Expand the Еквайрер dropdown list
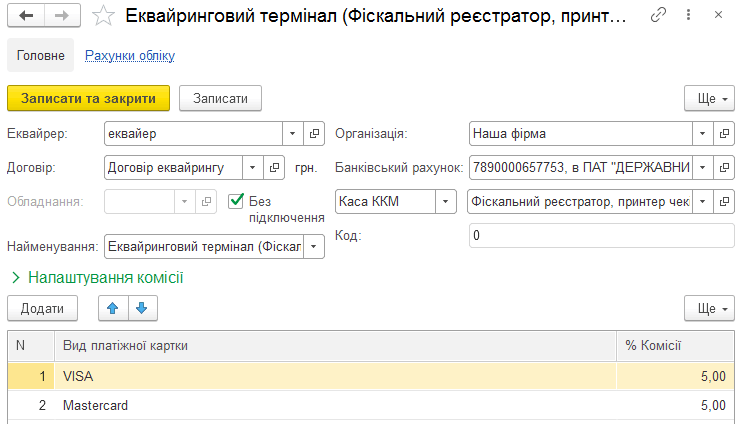Viewport: 740px width, 424px height. 293,134
